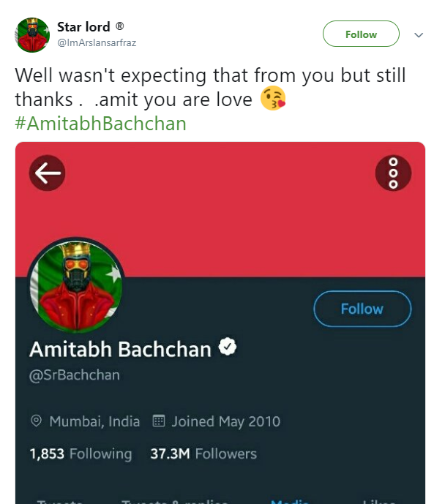Click the location pin icon

[x=36, y=421]
